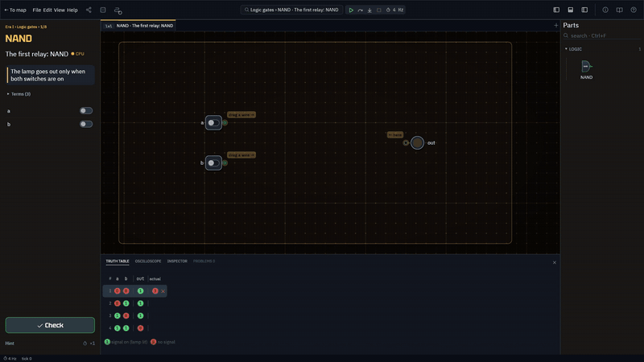644x362 pixels.
Task: Select truth table row 3
Action: coord(134,315)
